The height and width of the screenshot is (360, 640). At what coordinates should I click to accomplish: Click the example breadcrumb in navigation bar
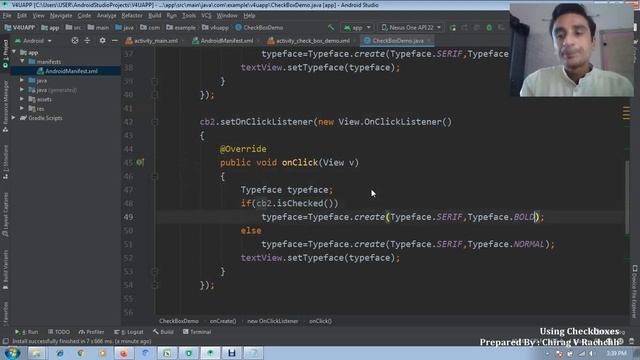point(181,28)
